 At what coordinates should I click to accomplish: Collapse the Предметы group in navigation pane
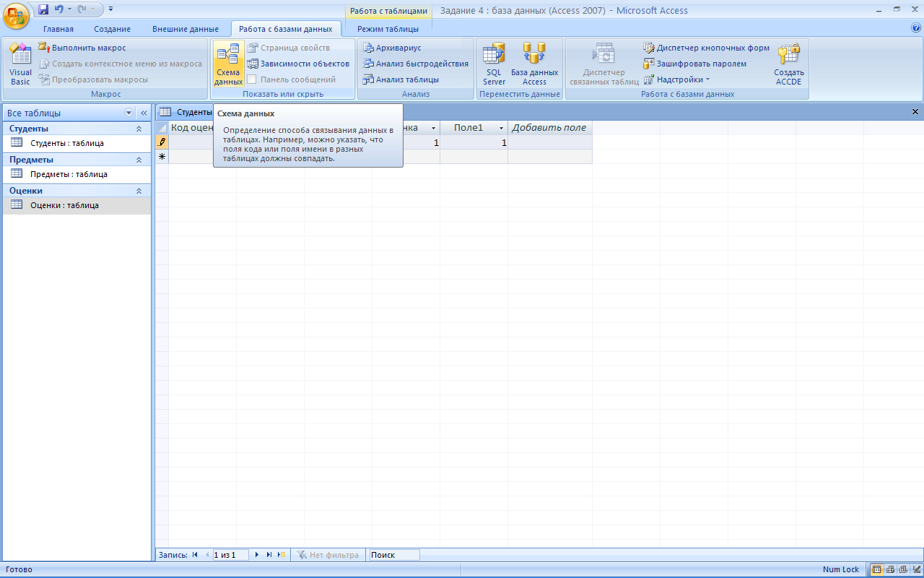(139, 160)
